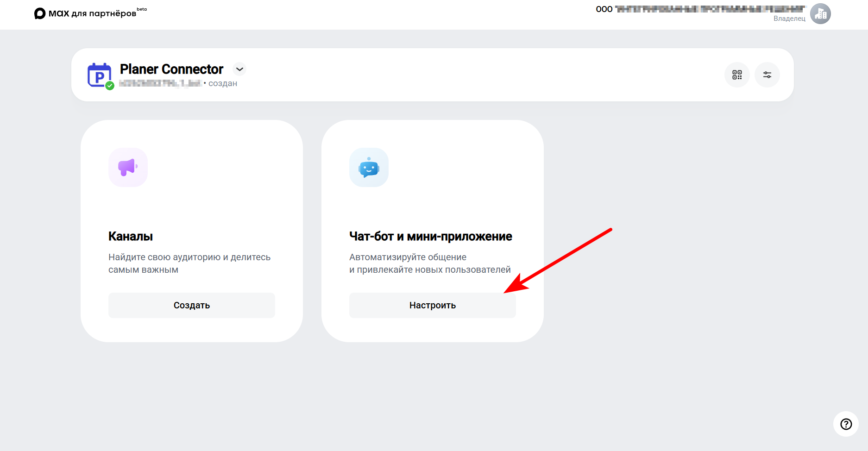Click the green verified checkmark badge
This screenshot has width=868, height=451.
point(110,86)
